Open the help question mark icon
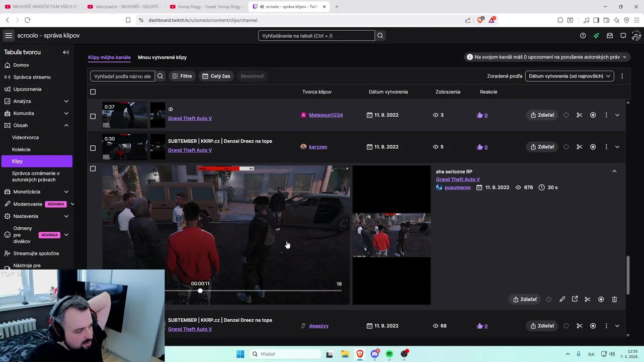 tap(583, 36)
